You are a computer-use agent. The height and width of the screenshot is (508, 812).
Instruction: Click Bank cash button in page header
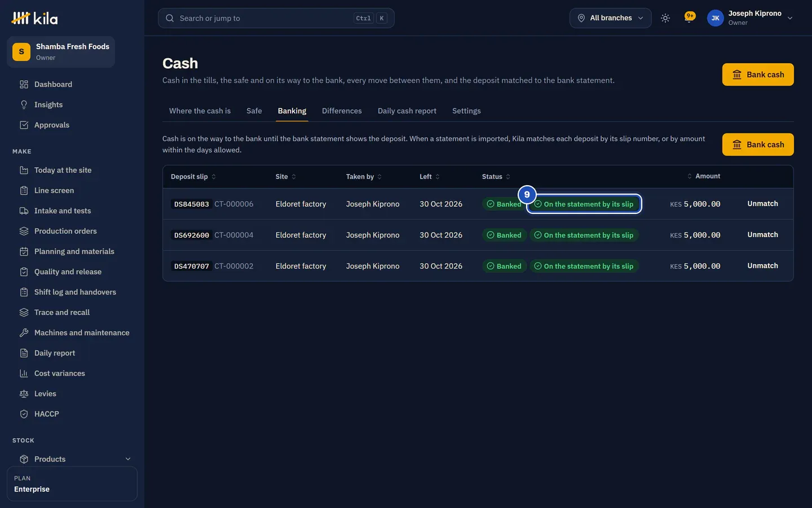[x=758, y=75]
